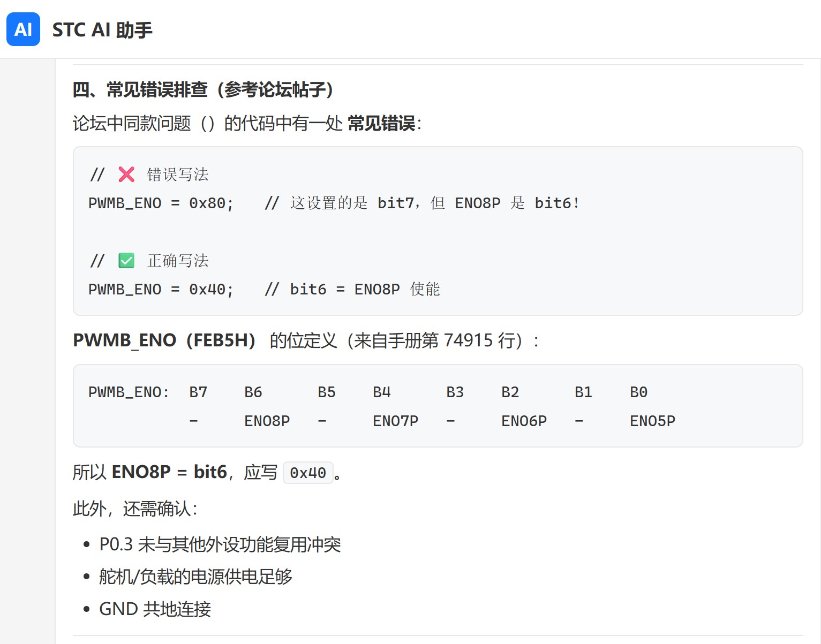Click bold text ENO8P = bit6
Viewport: 821px width, 644px height.
click(169, 472)
